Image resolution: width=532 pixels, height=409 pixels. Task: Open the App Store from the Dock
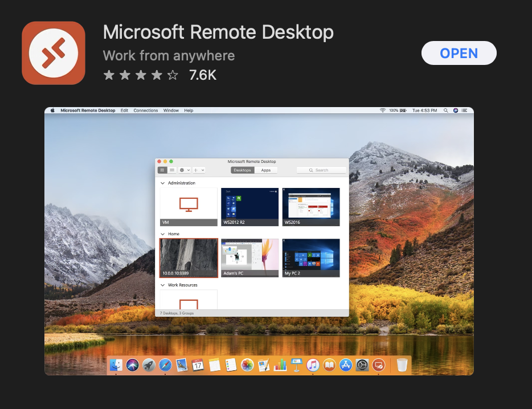pyautogui.click(x=346, y=365)
